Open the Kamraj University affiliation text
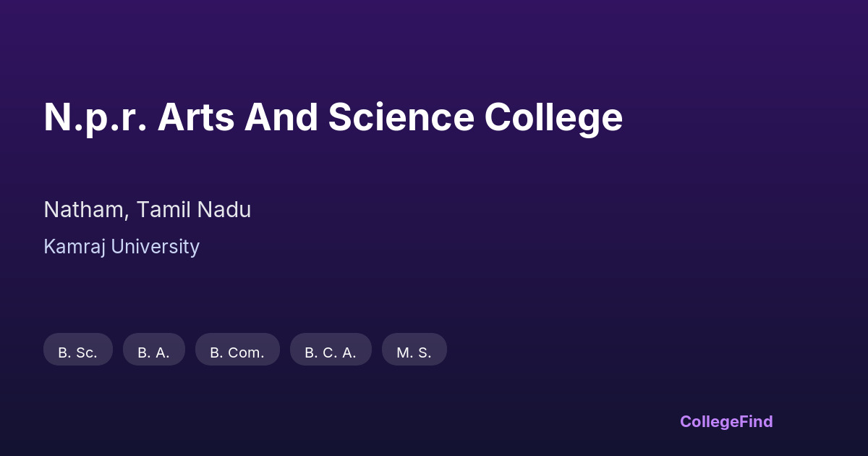Screen dimensions: 868x456 pyautogui.click(x=122, y=247)
